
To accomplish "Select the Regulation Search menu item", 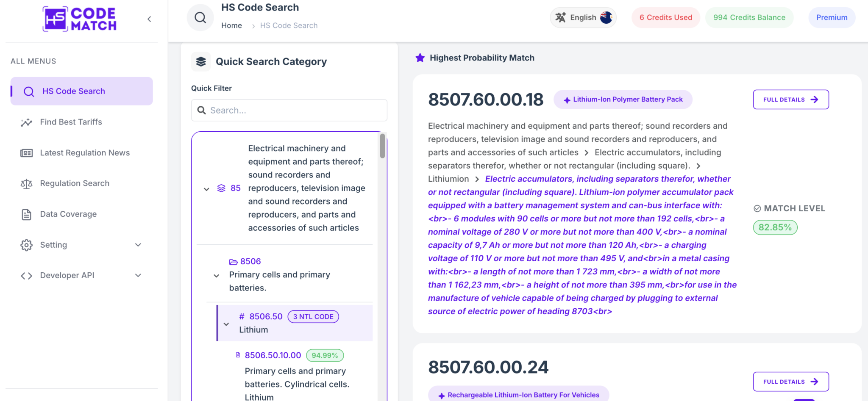I will 82,183.
